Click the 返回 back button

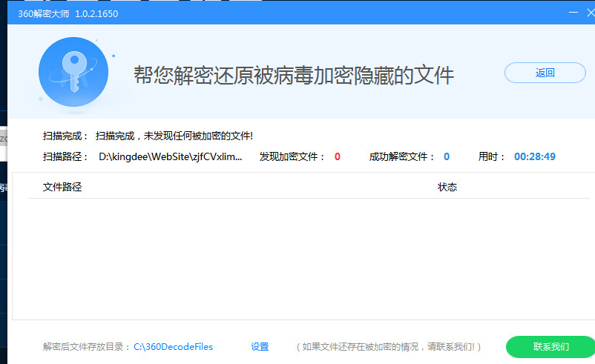coord(545,73)
